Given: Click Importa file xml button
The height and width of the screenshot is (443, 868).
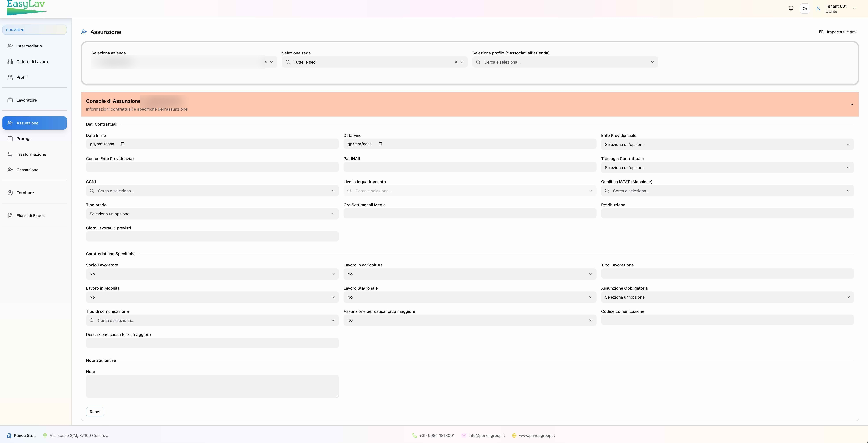Looking at the screenshot, I should tap(838, 32).
